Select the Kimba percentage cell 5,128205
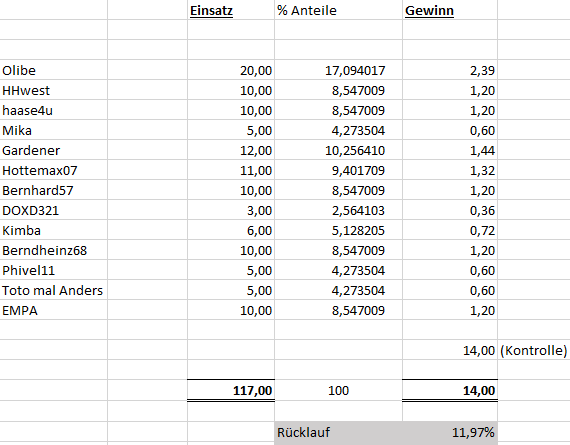This screenshot has width=570, height=445. pyautogui.click(x=338, y=230)
